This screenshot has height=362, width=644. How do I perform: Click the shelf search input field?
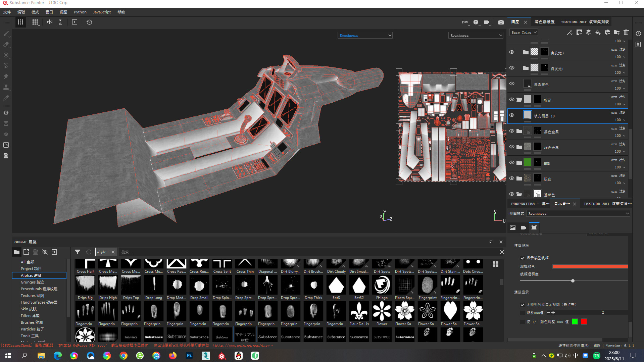click(x=309, y=252)
